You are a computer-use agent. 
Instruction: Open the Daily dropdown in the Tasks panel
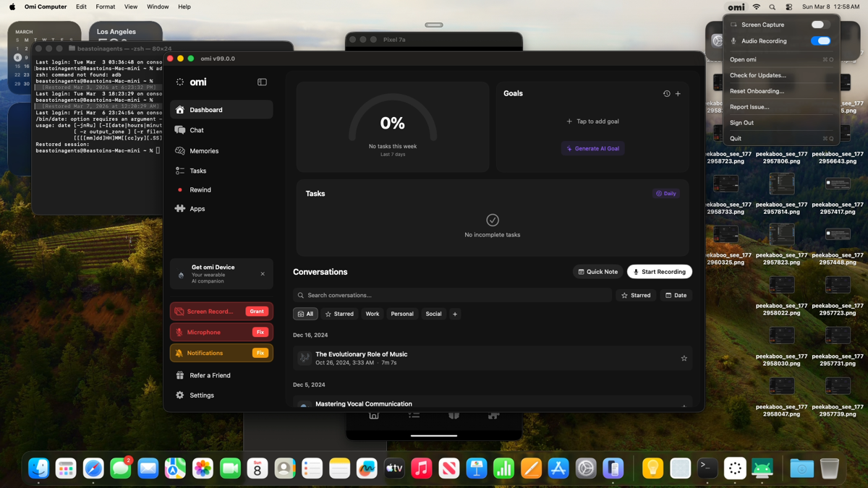click(665, 193)
